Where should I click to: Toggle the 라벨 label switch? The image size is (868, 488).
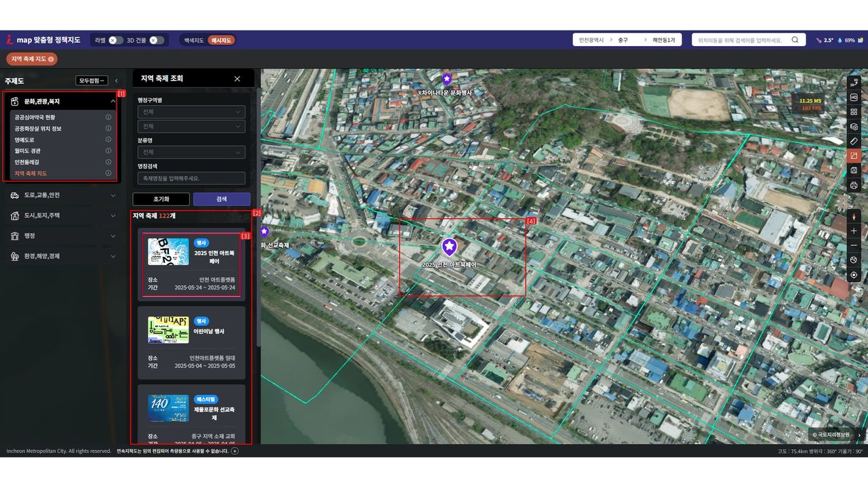click(116, 40)
